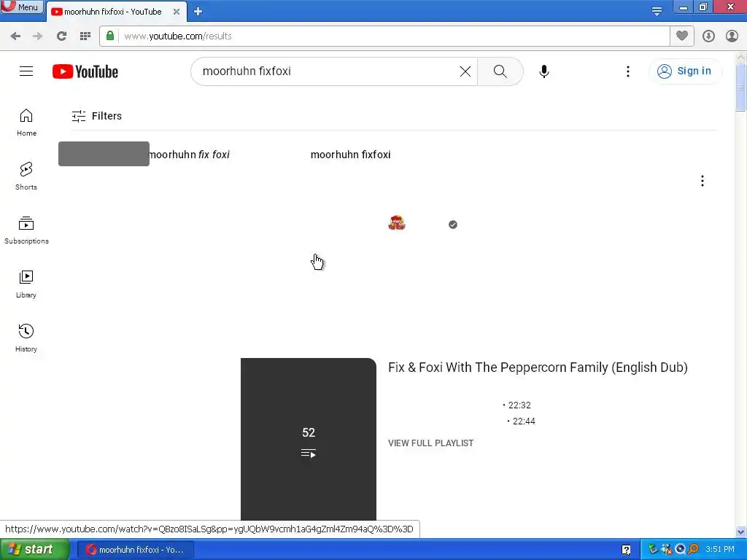Open YouTube settings three-dot menu
Screen dimensions: 747x560
(x=628, y=71)
